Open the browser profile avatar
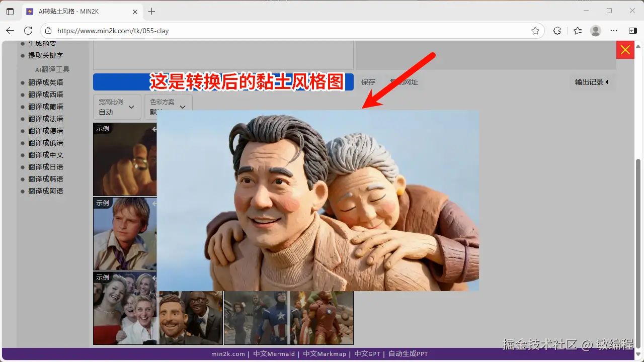This screenshot has width=644, height=362. 596,31
